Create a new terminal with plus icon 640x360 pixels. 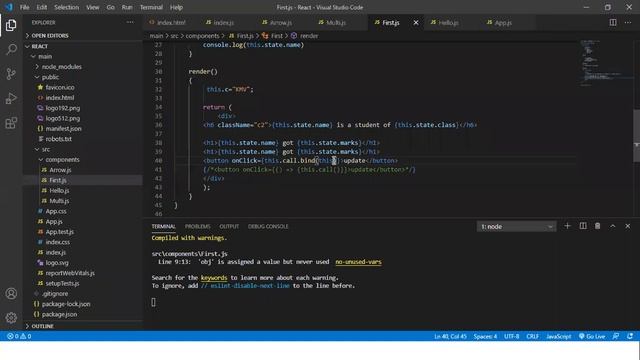click(x=567, y=226)
